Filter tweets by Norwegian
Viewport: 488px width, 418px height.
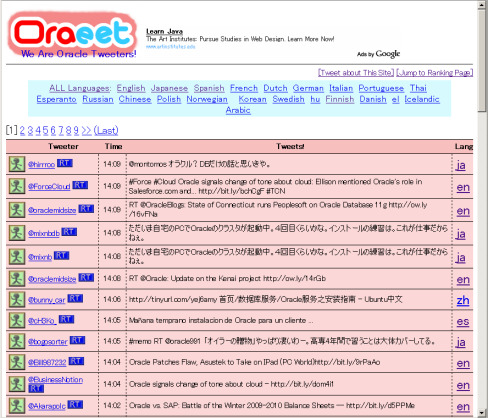[207, 99]
